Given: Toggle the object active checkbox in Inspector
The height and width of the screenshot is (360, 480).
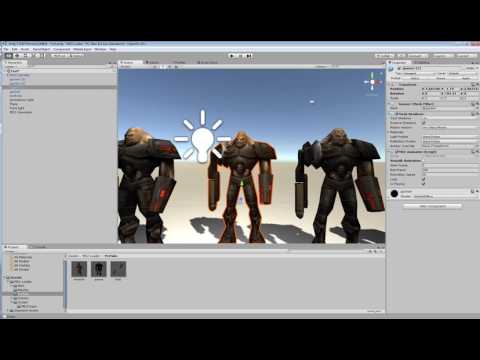Looking at the screenshot, I should point(399,68).
